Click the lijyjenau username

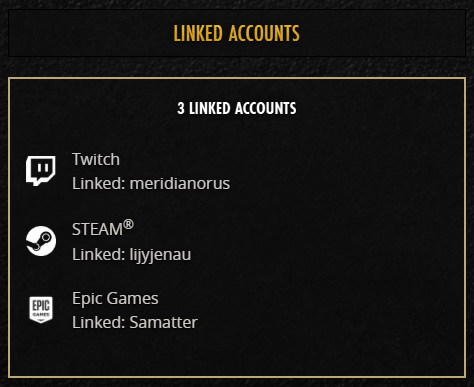tap(160, 254)
